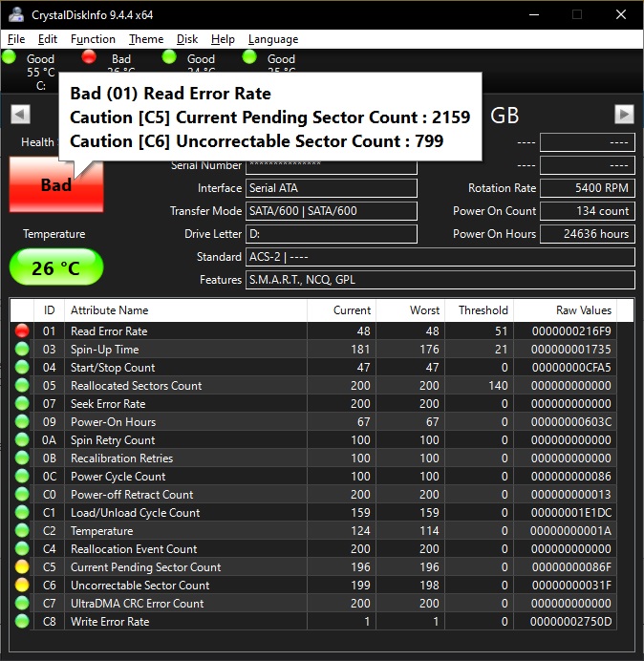Click green status icon for Start/Stop Count
Screen dimensions: 644x661
click(x=22, y=367)
